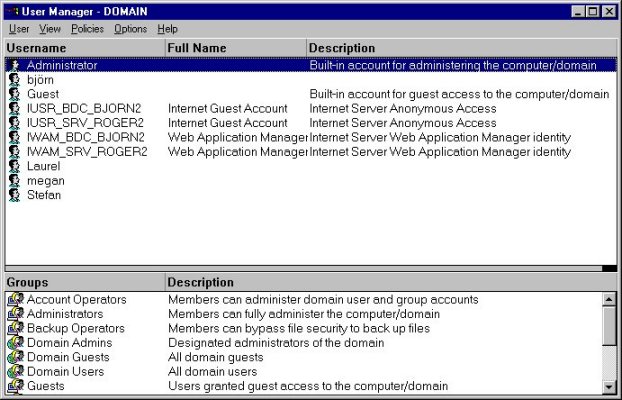Select the Laurel user icon
The image size is (622, 400).
14,166
